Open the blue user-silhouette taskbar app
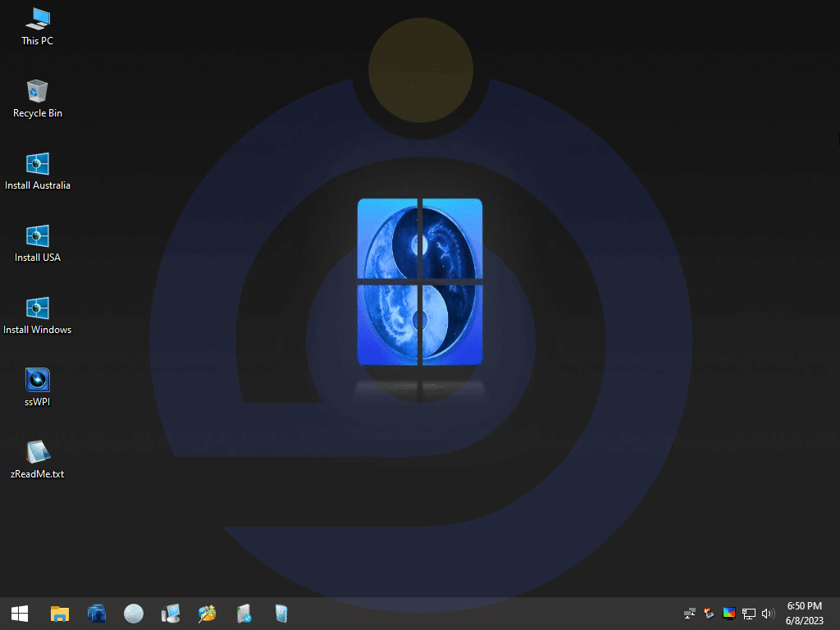The height and width of the screenshot is (630, 840). pos(97,614)
